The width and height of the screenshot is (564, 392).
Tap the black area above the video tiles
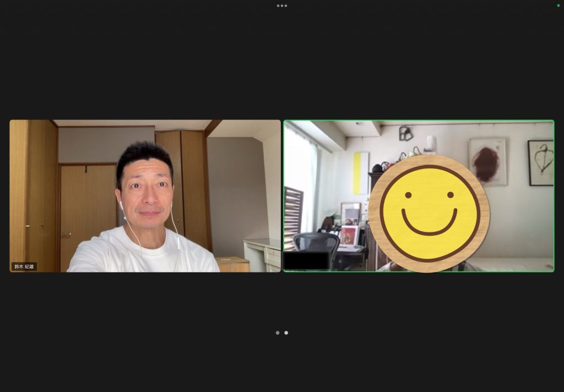coord(282,61)
